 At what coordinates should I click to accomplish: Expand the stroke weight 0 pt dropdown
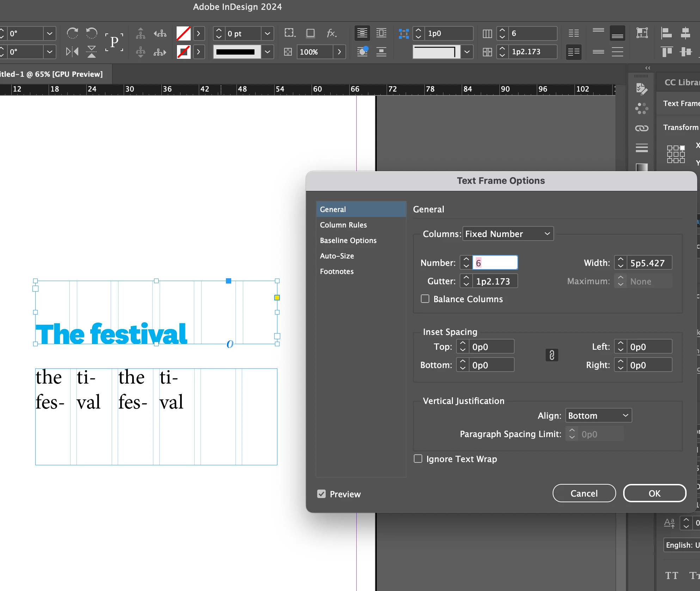268,33
